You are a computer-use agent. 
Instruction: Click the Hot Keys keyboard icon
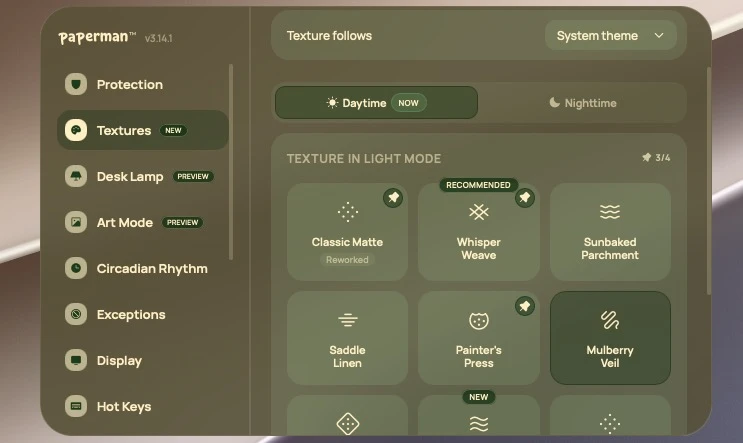tap(76, 406)
